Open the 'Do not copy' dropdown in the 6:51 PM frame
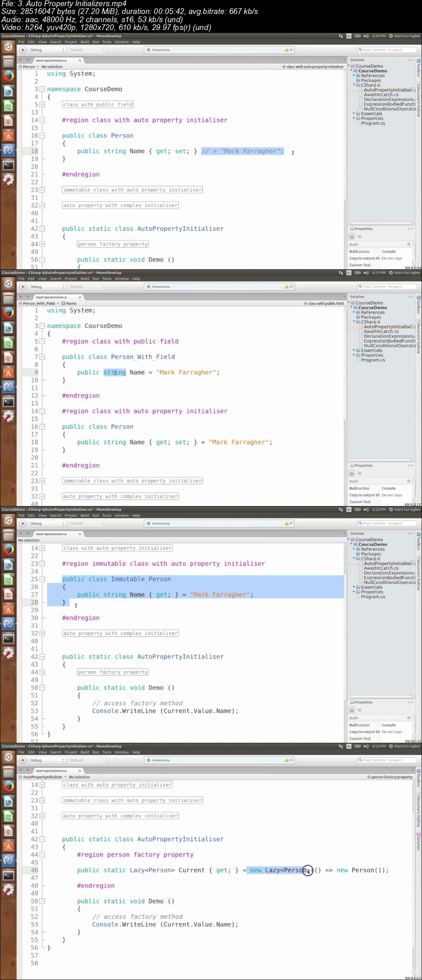Viewport: 422px width, 980px height. click(x=396, y=495)
